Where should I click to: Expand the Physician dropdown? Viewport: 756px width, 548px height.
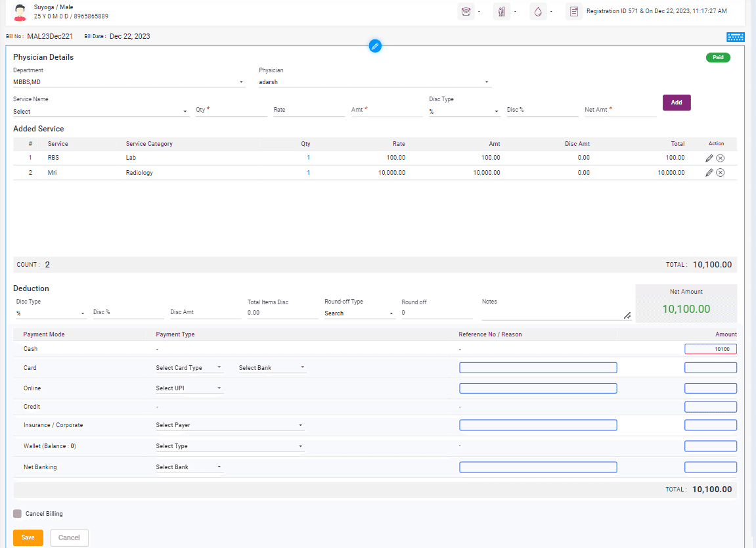click(374, 82)
